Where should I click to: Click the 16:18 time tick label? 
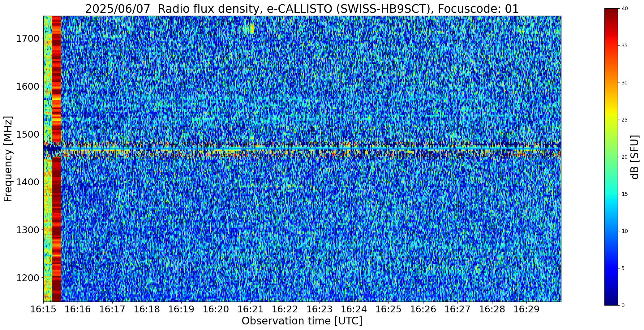(147, 309)
